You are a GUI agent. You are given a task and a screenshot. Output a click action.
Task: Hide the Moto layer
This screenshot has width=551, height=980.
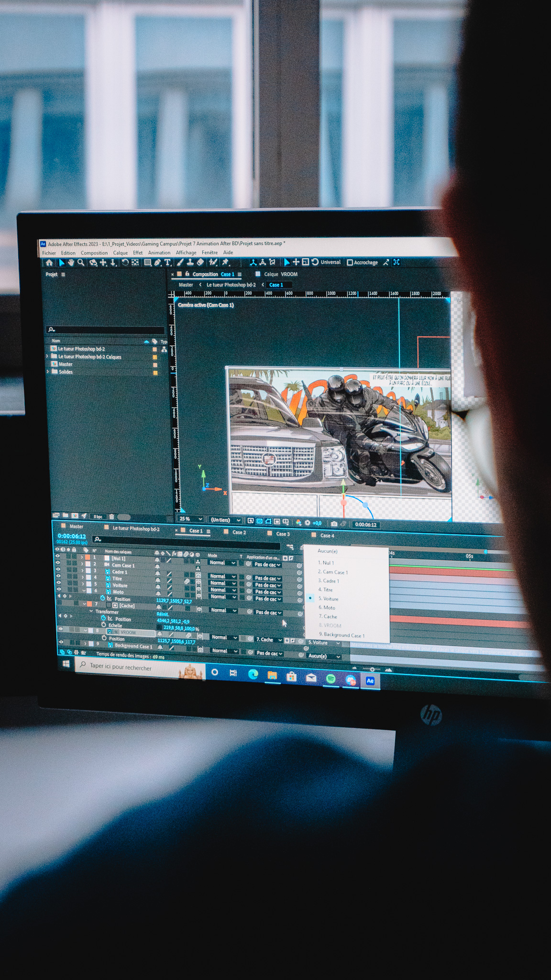tap(59, 590)
